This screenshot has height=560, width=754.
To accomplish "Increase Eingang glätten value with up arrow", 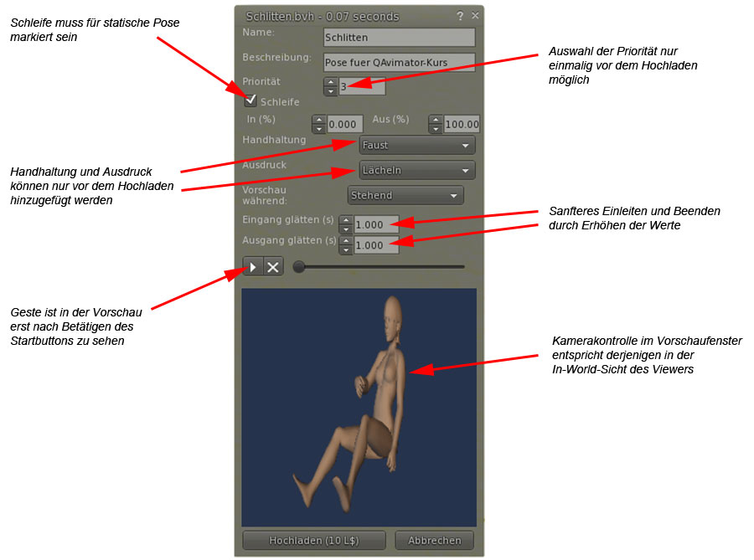I will click(345, 220).
